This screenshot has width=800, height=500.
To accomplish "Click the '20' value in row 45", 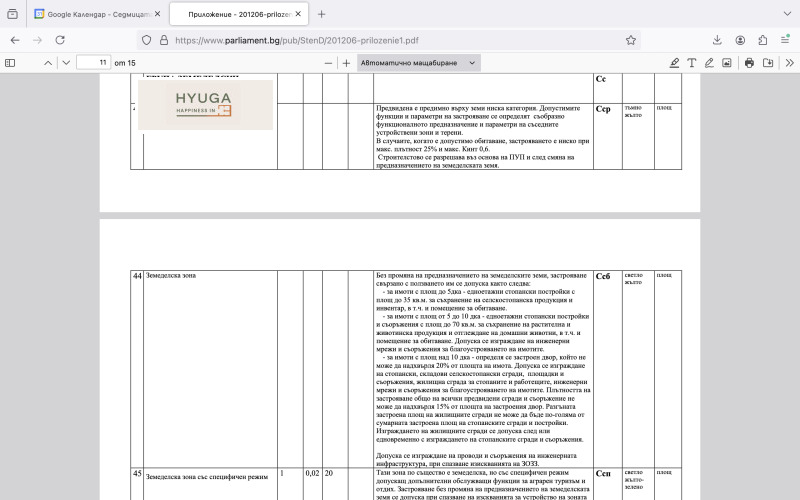I will 329,473.
